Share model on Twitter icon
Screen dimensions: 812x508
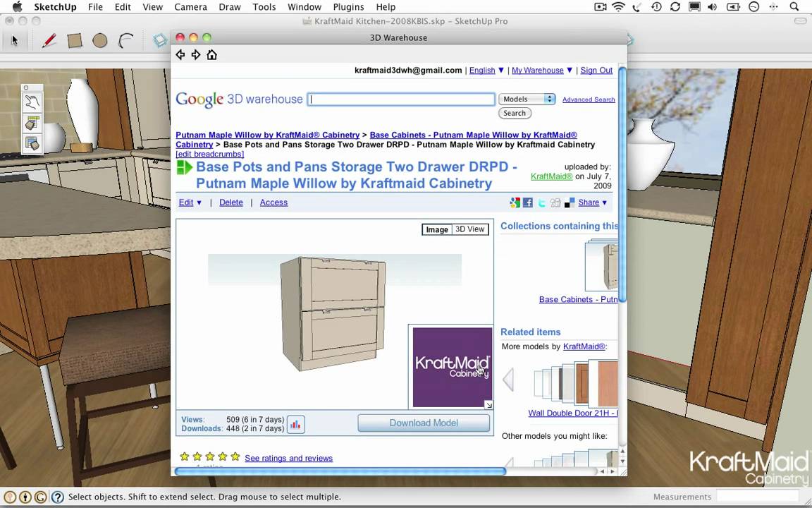pos(541,202)
